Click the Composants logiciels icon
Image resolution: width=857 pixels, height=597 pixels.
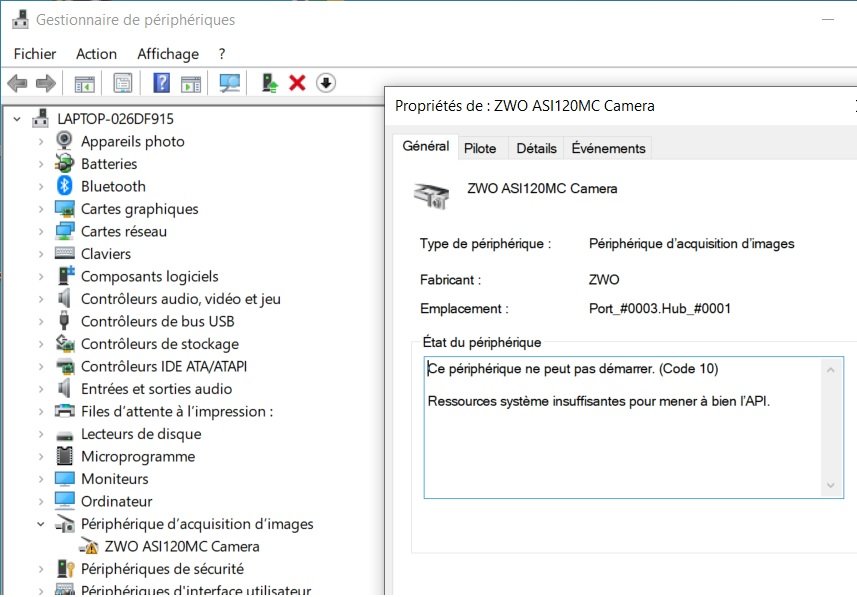(66, 276)
